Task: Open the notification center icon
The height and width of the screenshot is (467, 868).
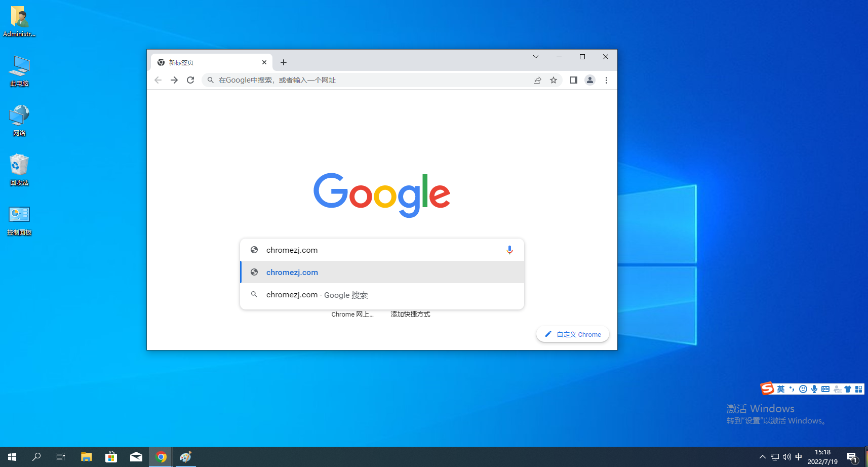Action: click(x=852, y=457)
